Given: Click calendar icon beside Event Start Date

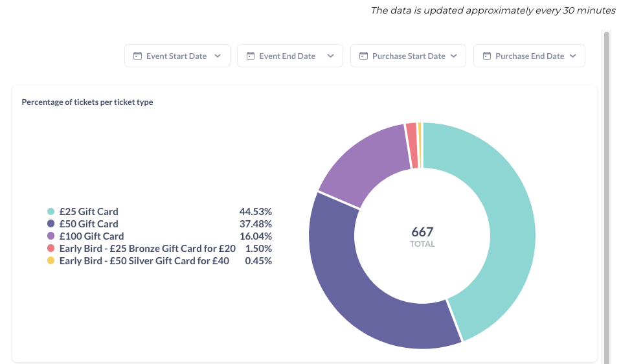Looking at the screenshot, I should (x=137, y=56).
